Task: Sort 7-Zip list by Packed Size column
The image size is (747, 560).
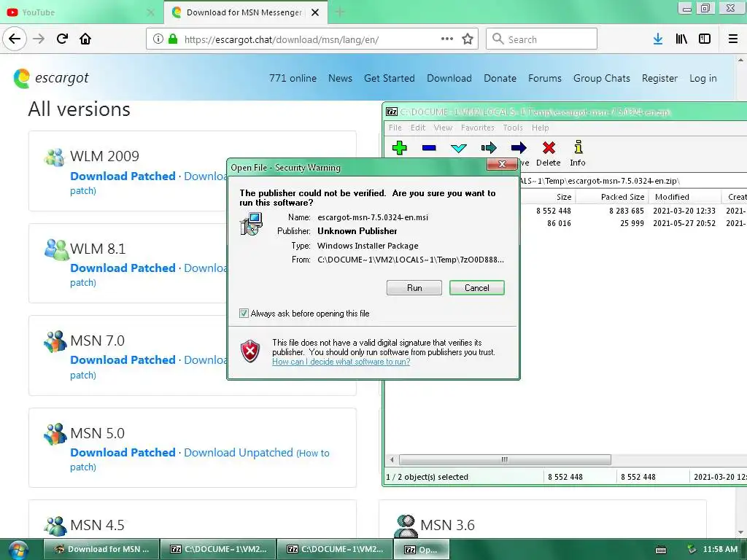Action: click(x=612, y=197)
